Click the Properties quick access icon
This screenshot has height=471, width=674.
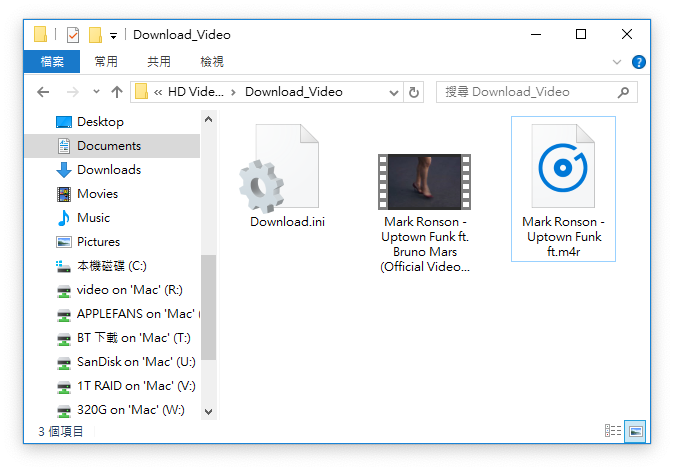(73, 35)
